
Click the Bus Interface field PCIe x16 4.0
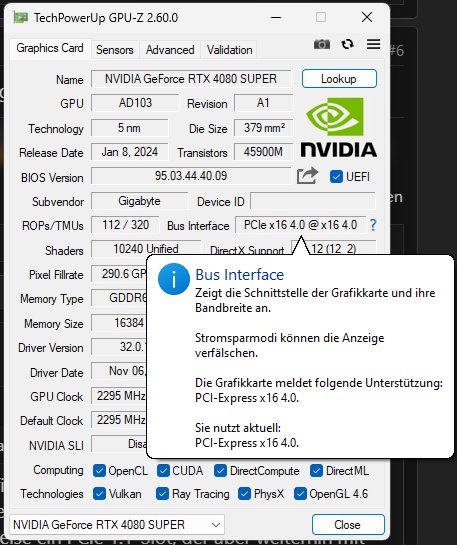click(x=301, y=225)
